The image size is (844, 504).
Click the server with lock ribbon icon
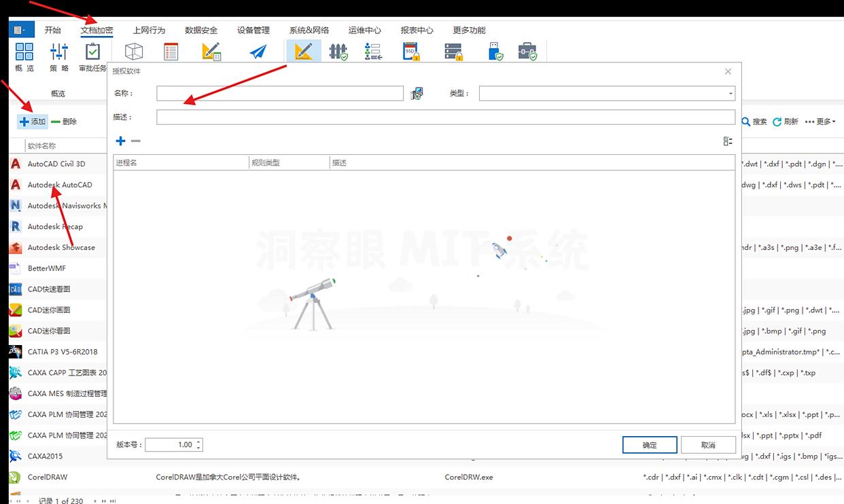[453, 52]
